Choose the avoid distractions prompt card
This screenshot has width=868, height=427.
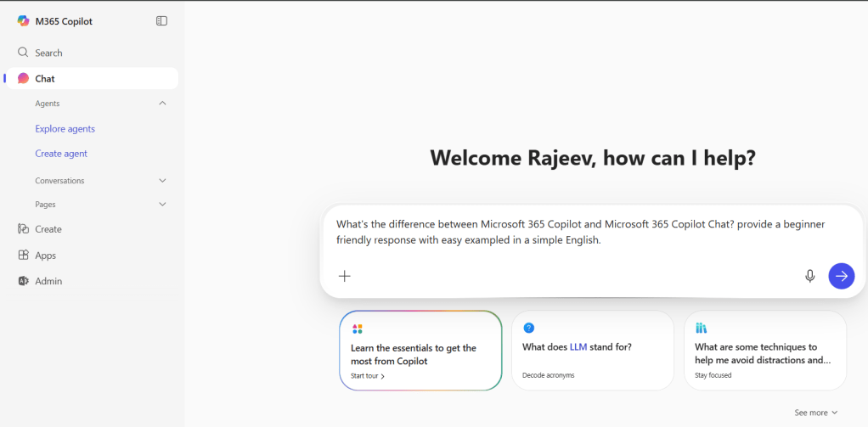pos(764,350)
